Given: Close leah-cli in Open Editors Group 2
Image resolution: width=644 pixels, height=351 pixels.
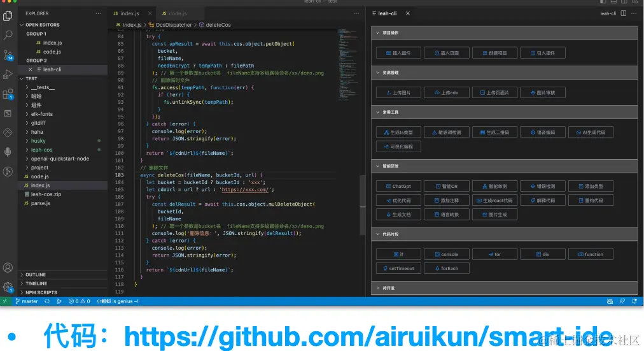Looking at the screenshot, I should 30,69.
